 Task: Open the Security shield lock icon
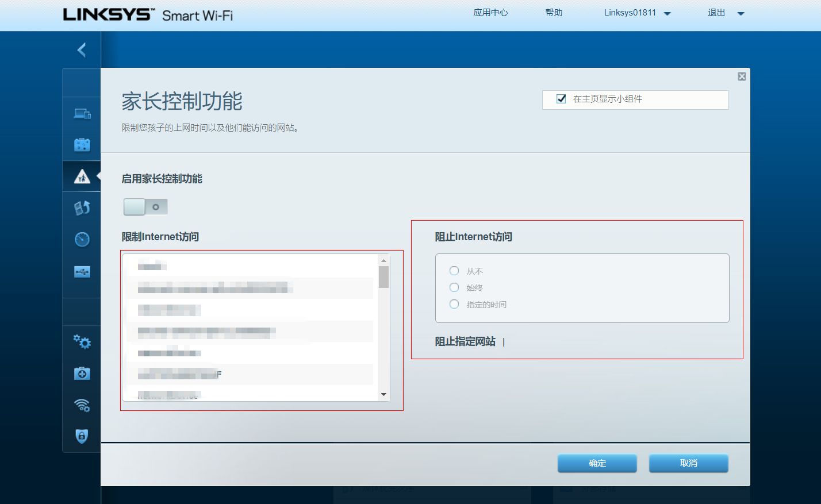point(82,436)
